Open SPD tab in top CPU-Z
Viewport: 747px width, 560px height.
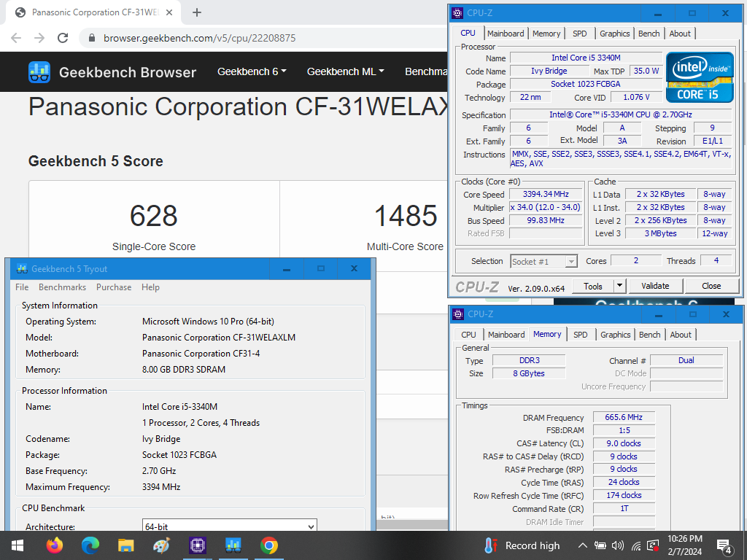[x=580, y=34]
